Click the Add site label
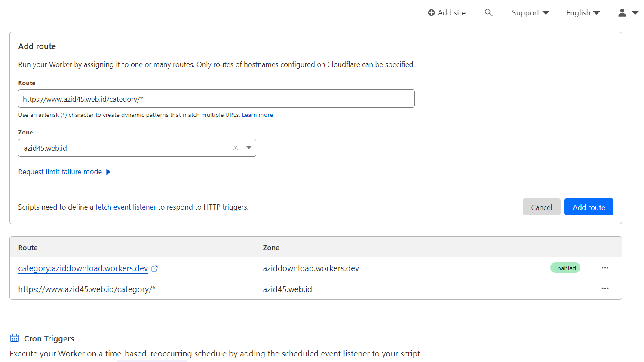 (451, 13)
